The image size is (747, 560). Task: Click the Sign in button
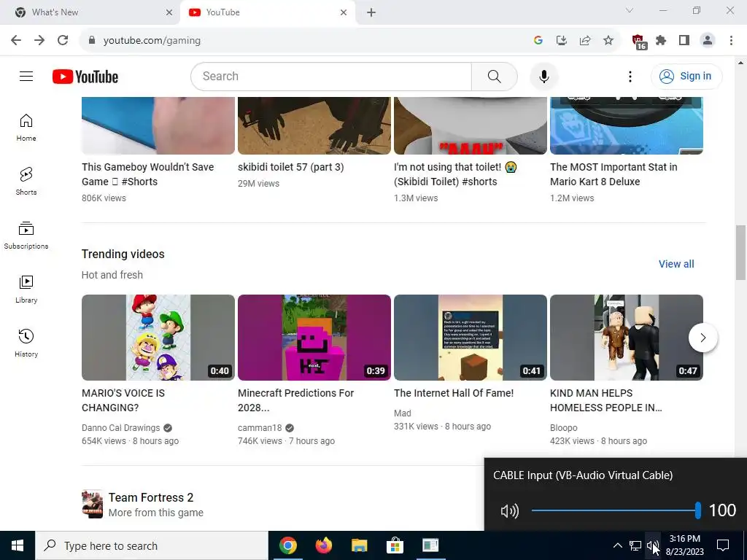(x=686, y=76)
